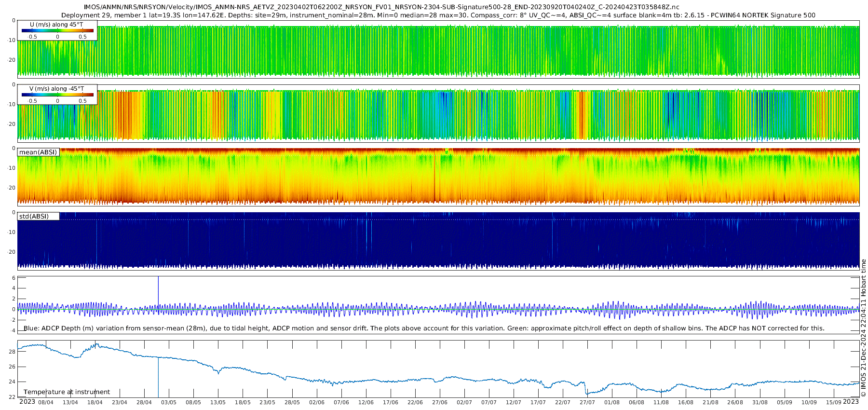Image resolution: width=868 pixels, height=410 pixels.
Task: Click the 28 tick on temperature axis
Action: [x=12, y=352]
